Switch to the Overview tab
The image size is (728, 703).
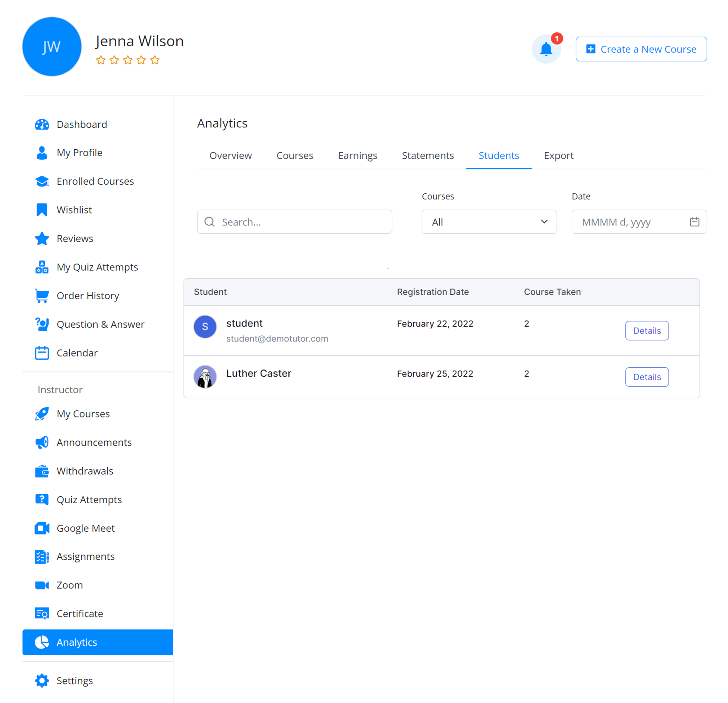coord(230,155)
